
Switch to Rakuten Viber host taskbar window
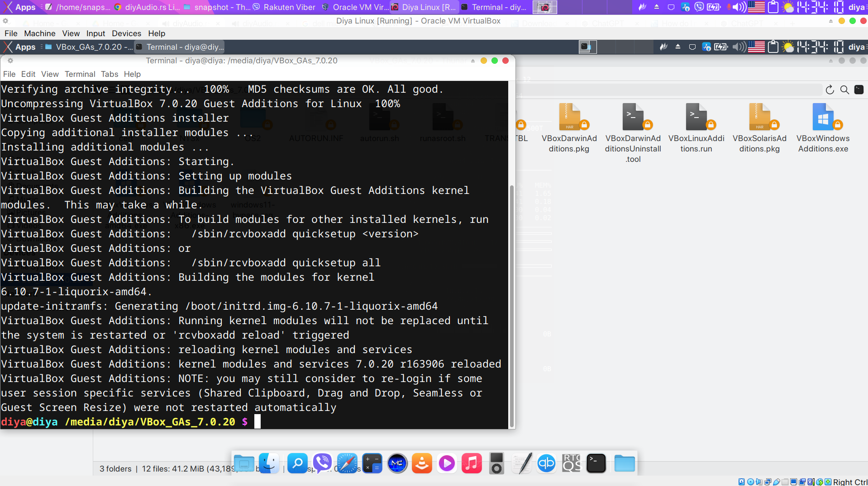point(284,7)
